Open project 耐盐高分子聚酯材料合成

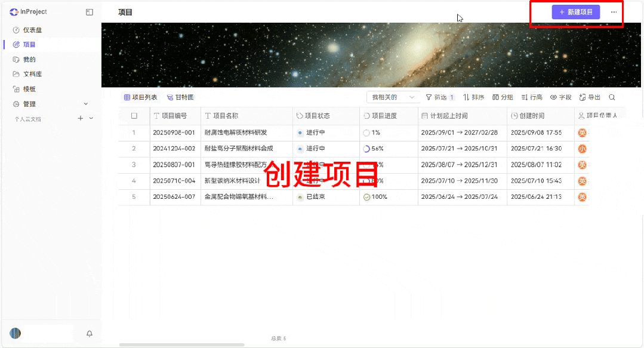point(239,149)
